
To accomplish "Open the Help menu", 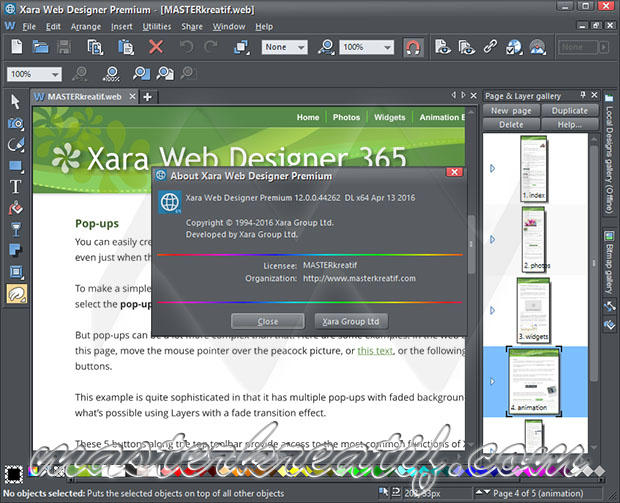I will tap(264, 26).
